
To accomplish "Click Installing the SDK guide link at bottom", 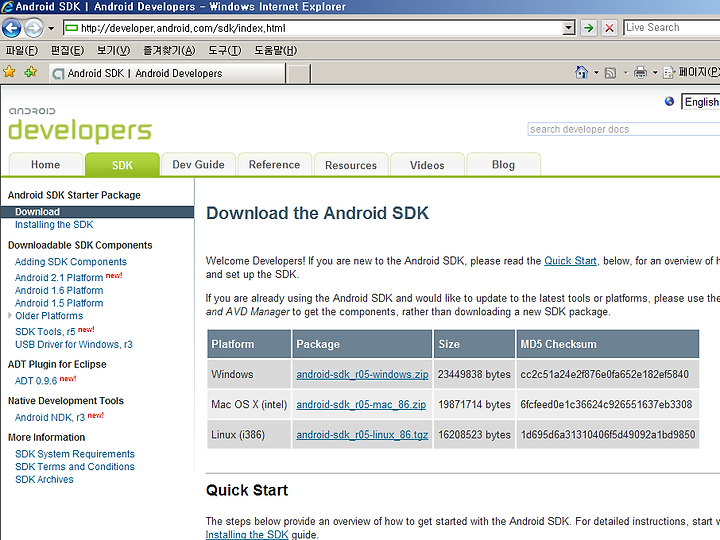I will (247, 534).
